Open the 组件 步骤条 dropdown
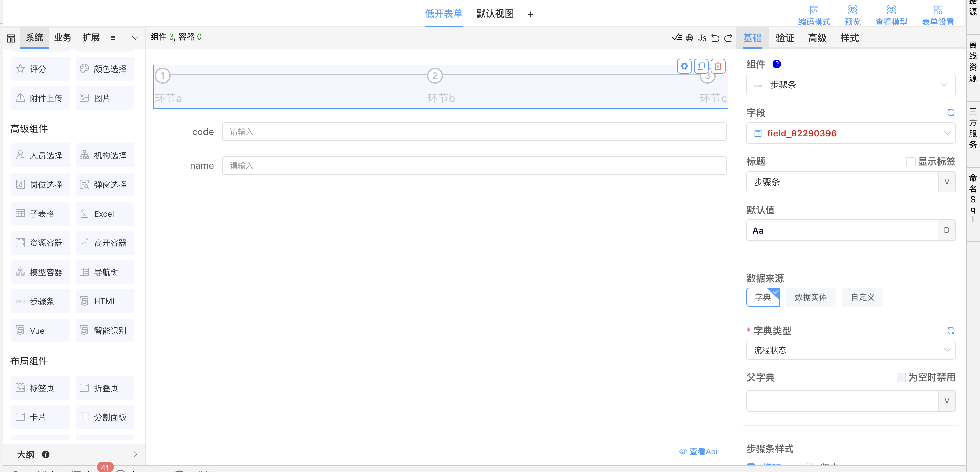The width and height of the screenshot is (980, 472). pos(851,84)
